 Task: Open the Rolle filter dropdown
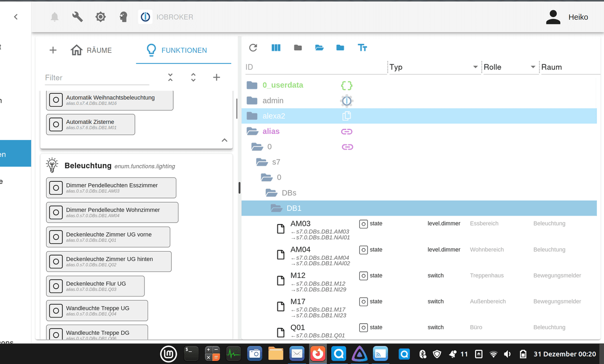pos(533,67)
